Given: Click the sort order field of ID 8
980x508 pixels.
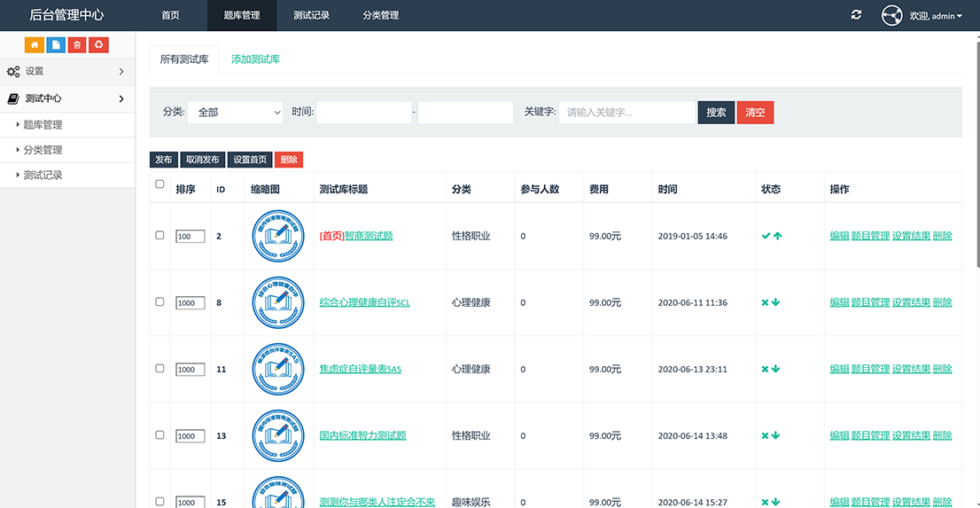Looking at the screenshot, I should point(190,303).
